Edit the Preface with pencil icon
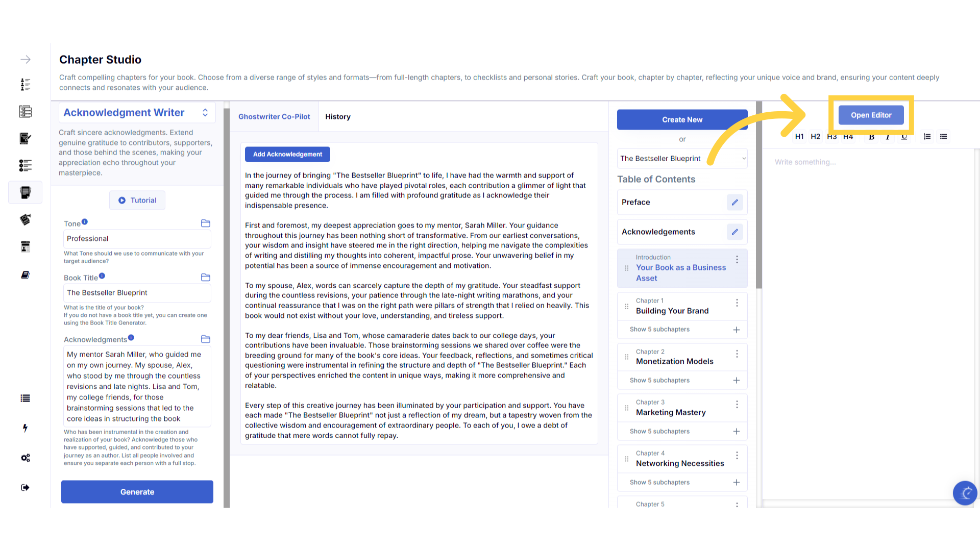 point(734,203)
